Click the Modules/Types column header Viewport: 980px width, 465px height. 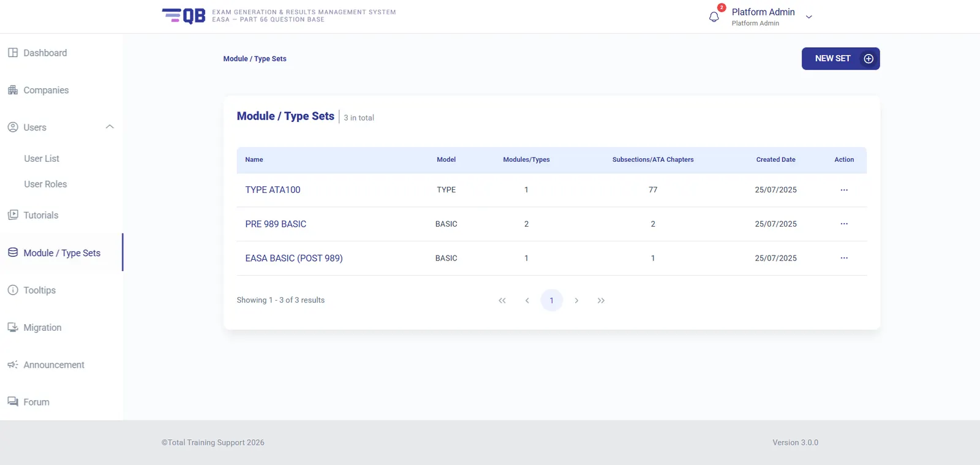526,160
